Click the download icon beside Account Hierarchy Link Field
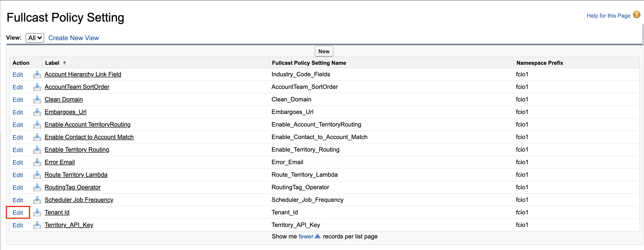 pos(37,74)
